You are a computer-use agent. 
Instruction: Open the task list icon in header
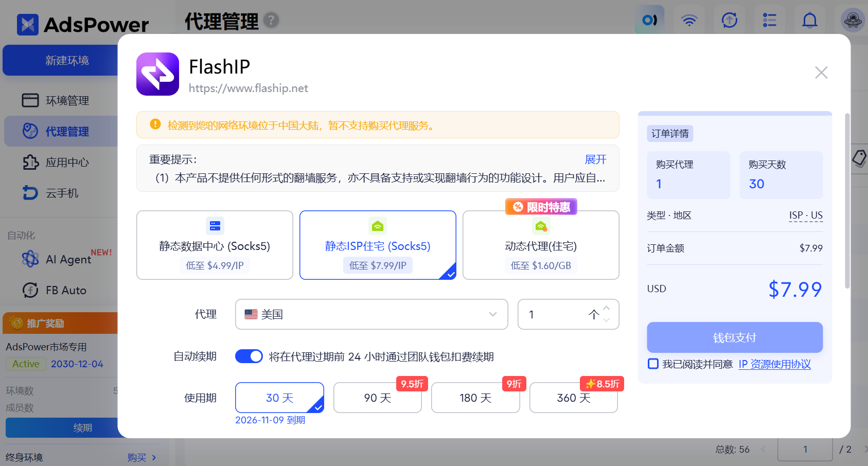click(x=769, y=20)
